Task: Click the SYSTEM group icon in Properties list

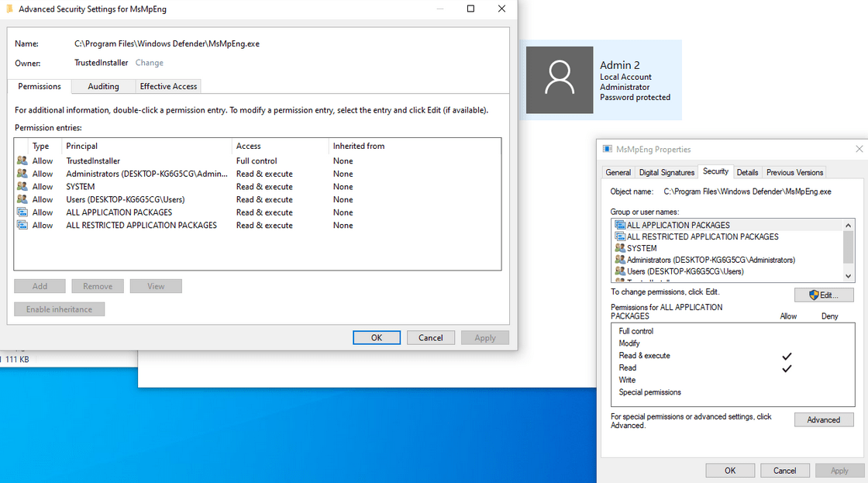Action: coord(620,248)
